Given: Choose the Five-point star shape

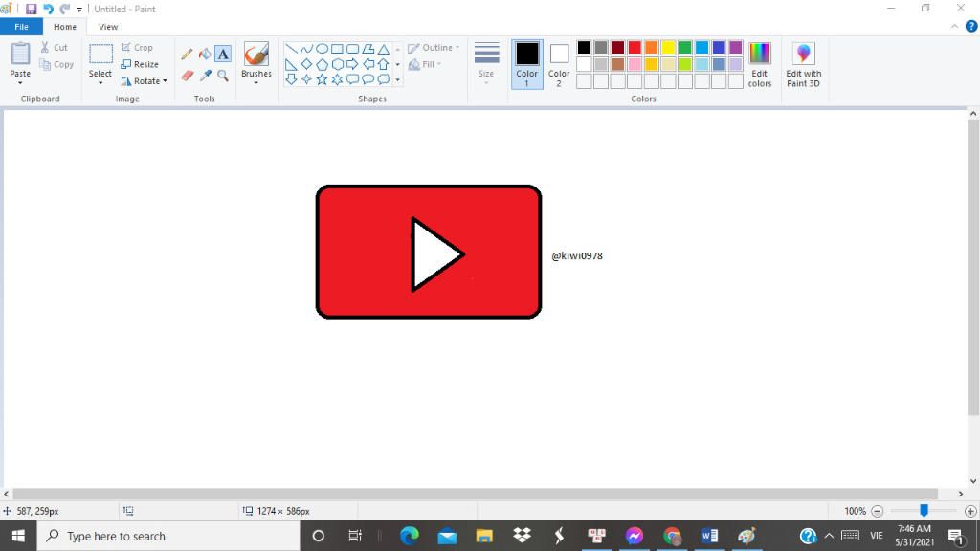Looking at the screenshot, I should point(322,79).
